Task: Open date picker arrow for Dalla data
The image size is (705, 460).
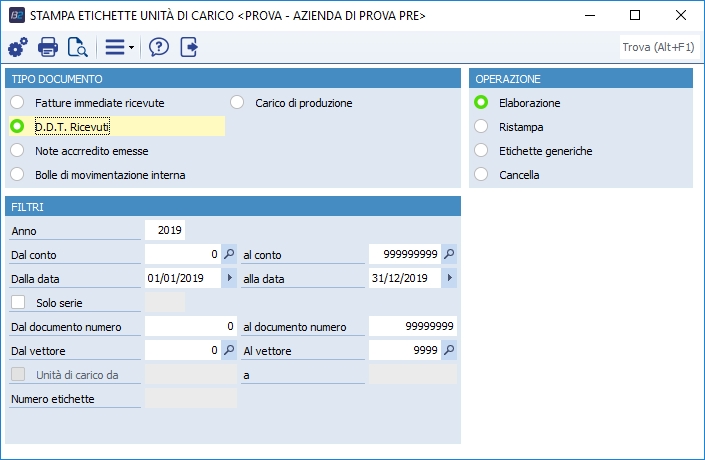Action: pyautogui.click(x=229, y=278)
